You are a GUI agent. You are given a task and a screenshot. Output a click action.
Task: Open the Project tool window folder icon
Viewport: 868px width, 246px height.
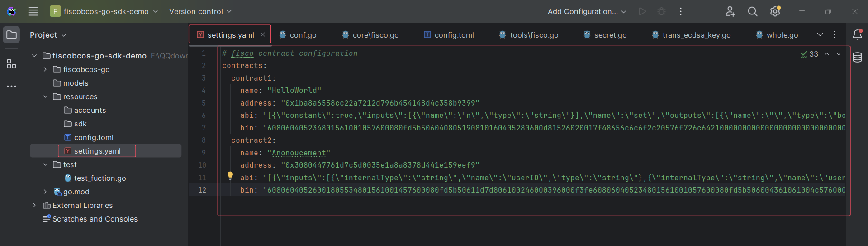(12, 35)
